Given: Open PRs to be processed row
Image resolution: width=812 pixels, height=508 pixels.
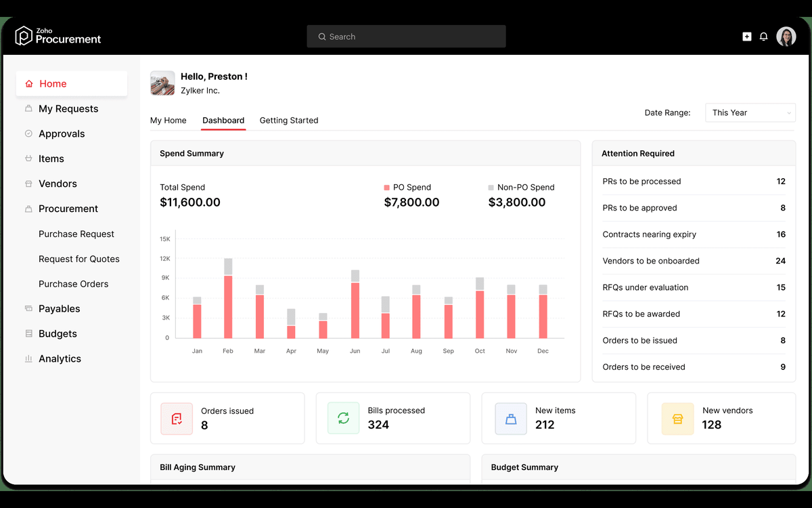Looking at the screenshot, I should [x=694, y=182].
